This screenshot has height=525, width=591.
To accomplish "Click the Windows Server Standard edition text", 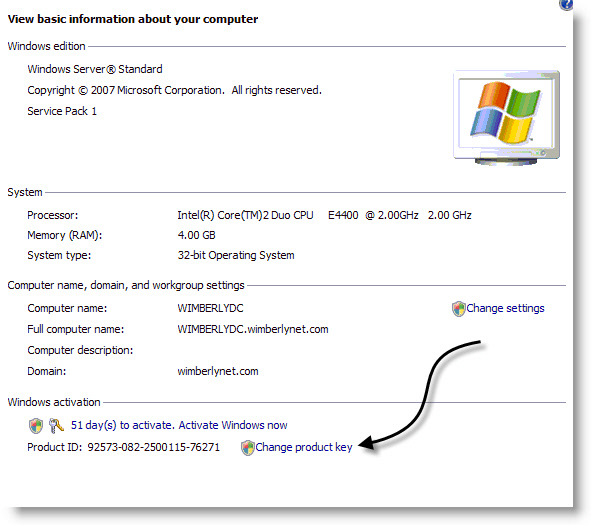I will click(x=95, y=69).
